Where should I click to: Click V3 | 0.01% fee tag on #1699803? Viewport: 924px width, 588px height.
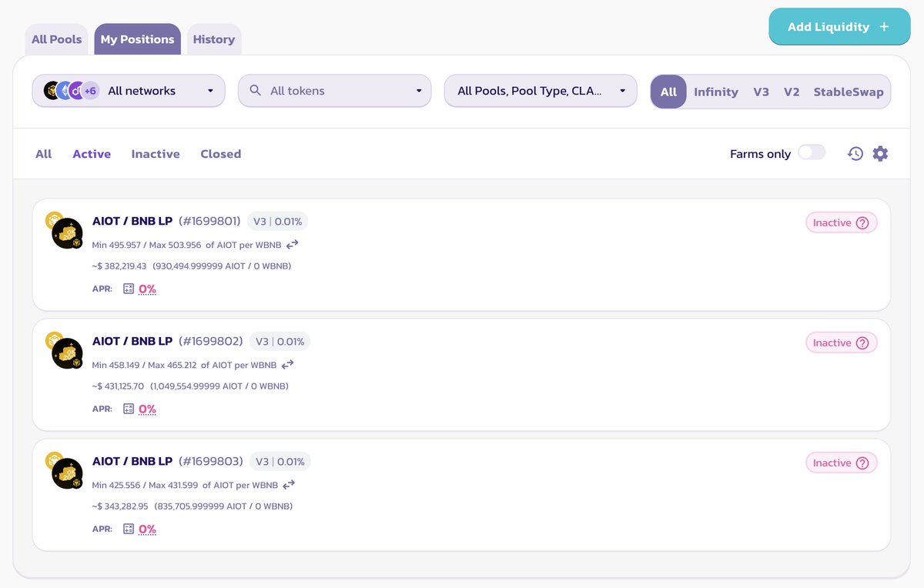coord(280,462)
